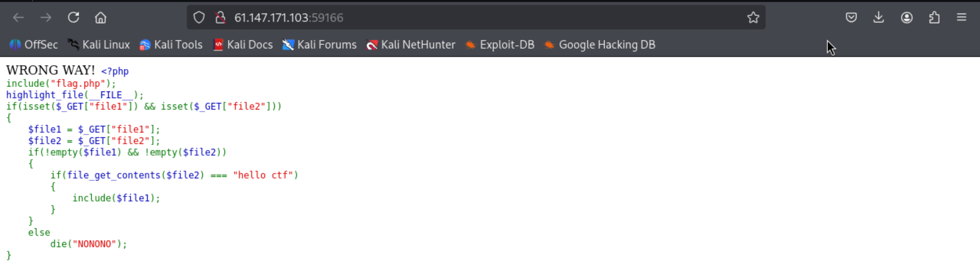Click the include("flag.php"); line
The width and height of the screenshot is (980, 271).
(61, 83)
